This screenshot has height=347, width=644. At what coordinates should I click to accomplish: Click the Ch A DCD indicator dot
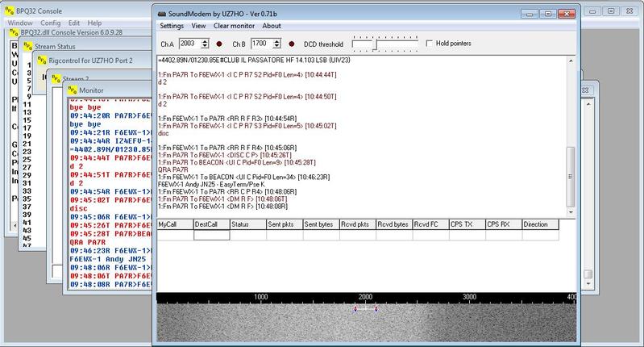point(219,44)
